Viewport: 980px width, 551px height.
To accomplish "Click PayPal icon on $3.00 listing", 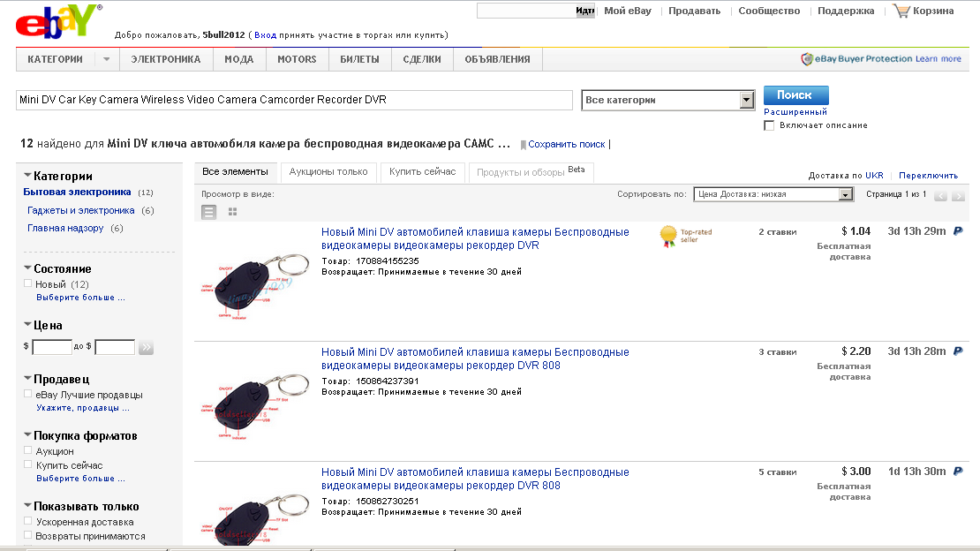I will [x=958, y=472].
